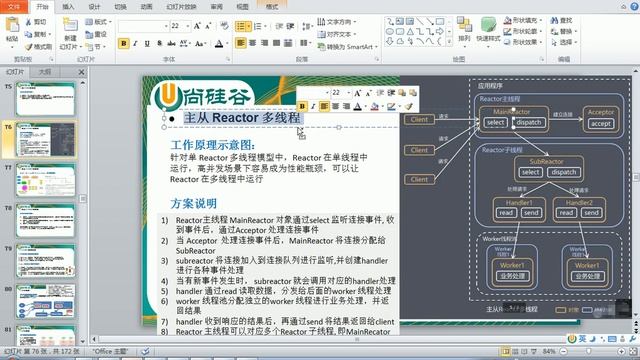Toggle strikethrough in ribbon
This screenshot has width=640, height=360.
click(x=171, y=43)
